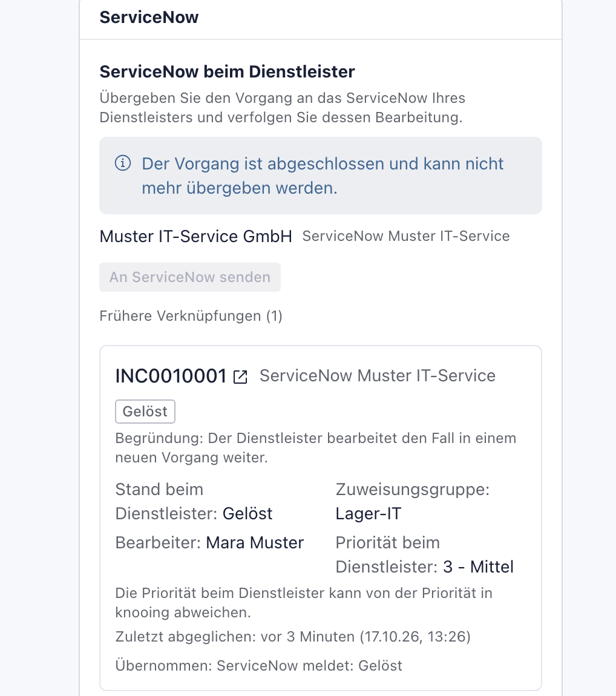Click the Übernommen: ServiceNow meldet: Gelöst line
This screenshot has height=696, width=616.
click(259, 665)
